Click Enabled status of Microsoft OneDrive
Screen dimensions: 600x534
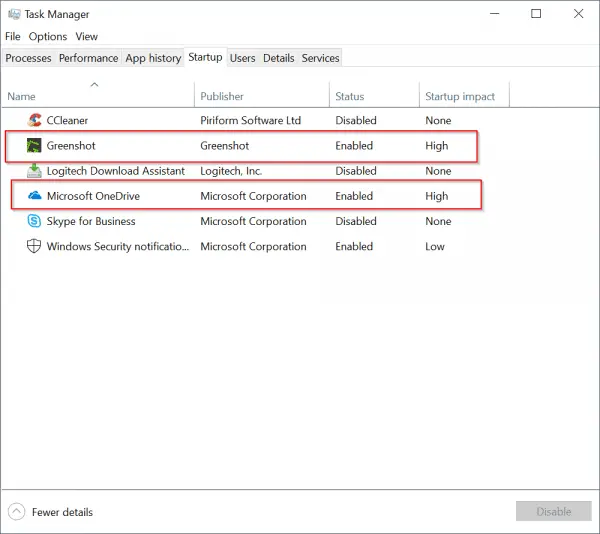point(354,196)
